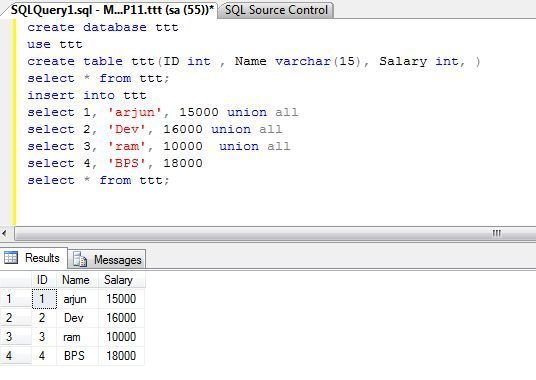
Task: Click the 'BPS' string literal in editor
Action: point(126,163)
